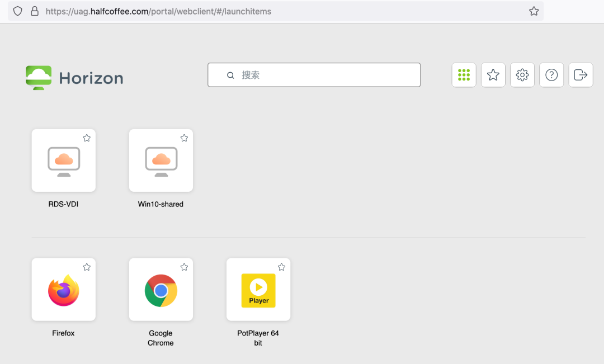The image size is (604, 364).
Task: Start PotPlayer 64 bit app
Action: point(258,289)
